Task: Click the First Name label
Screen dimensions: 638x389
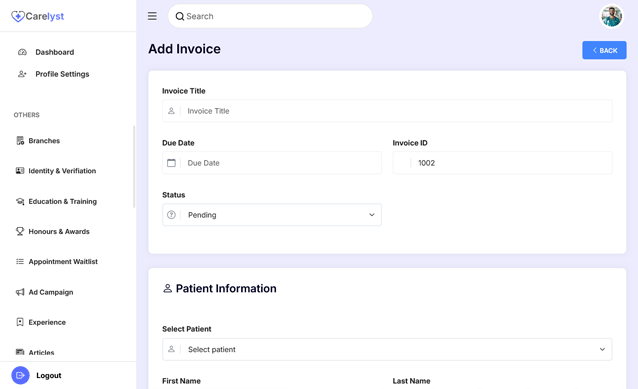Action: pos(181,381)
